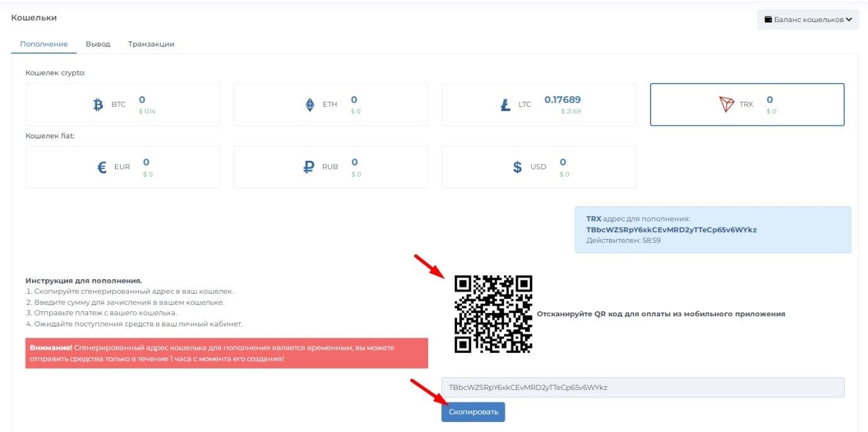Click the Dollar USD symbol icon
Image resolution: width=868 pixels, height=432 pixels.
click(x=517, y=167)
